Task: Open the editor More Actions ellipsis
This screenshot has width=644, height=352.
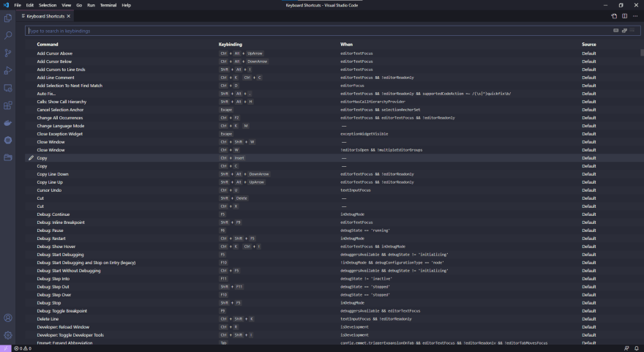Action: (x=635, y=16)
